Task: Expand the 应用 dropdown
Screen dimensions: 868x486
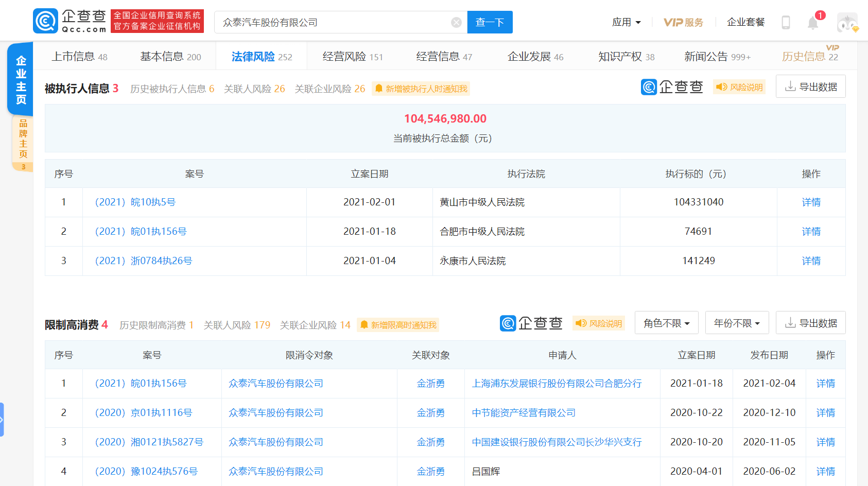Action: pos(626,22)
